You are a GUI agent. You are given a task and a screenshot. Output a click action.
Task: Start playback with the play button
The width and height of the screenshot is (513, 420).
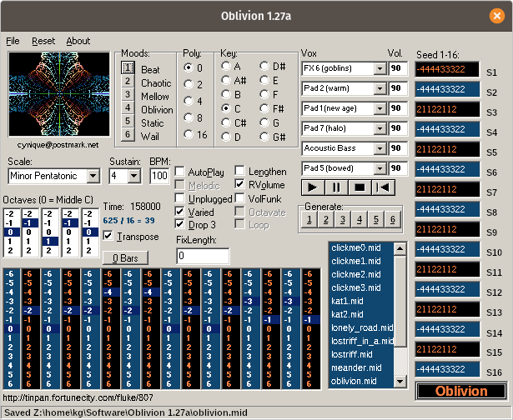[x=313, y=187]
